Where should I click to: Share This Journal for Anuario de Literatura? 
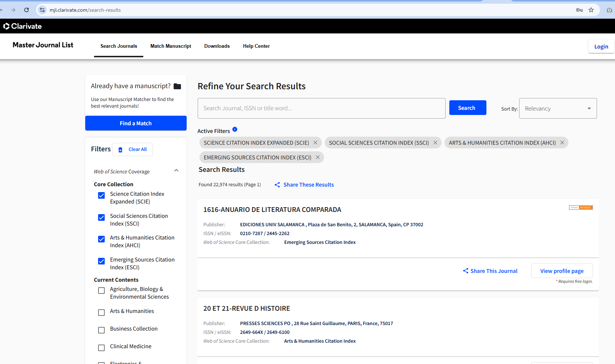(490, 271)
